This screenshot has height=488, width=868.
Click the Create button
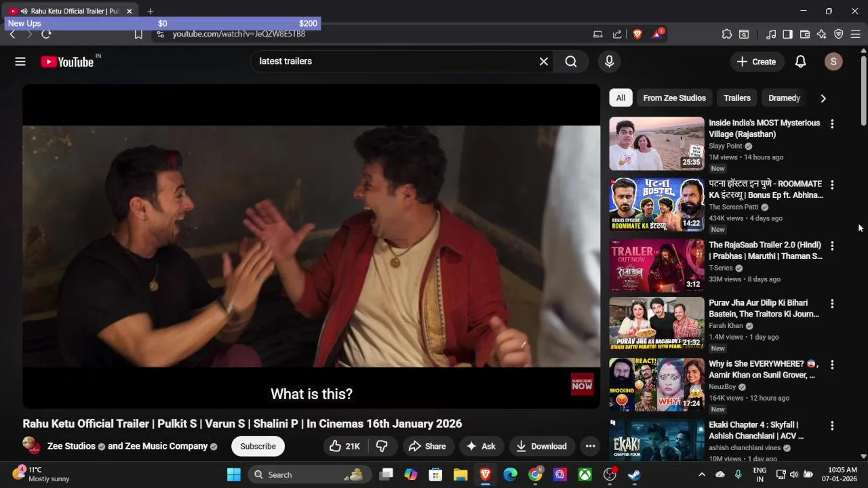pos(756,62)
